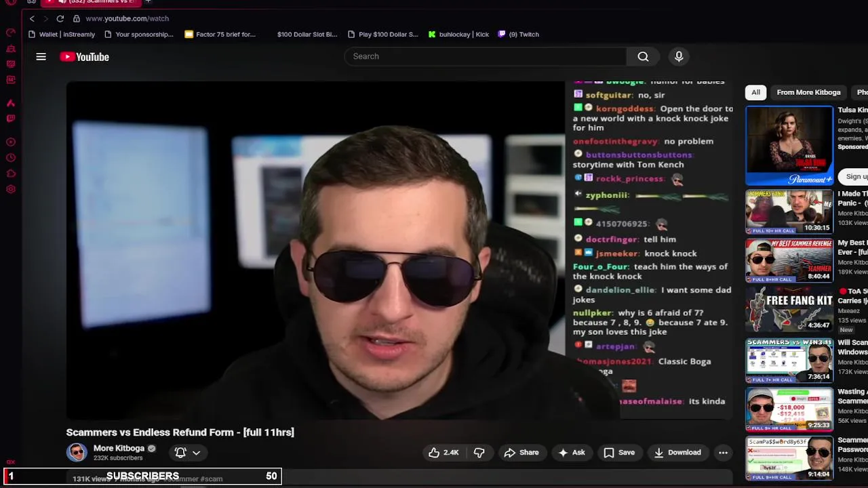Screen dimensions: 868x488
Task: Save the video to a playlist
Action: 619,452
